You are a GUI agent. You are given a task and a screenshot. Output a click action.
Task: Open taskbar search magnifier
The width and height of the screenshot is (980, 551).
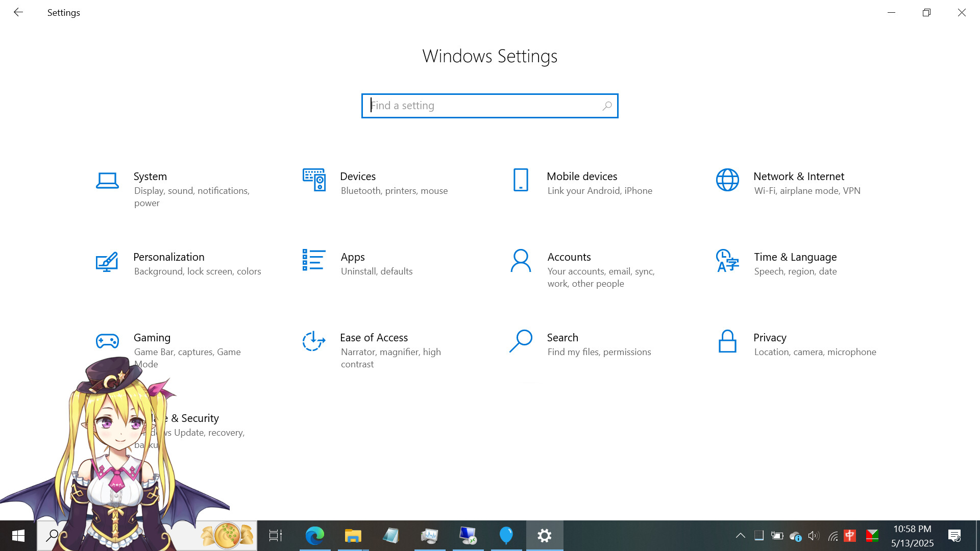[x=52, y=536]
